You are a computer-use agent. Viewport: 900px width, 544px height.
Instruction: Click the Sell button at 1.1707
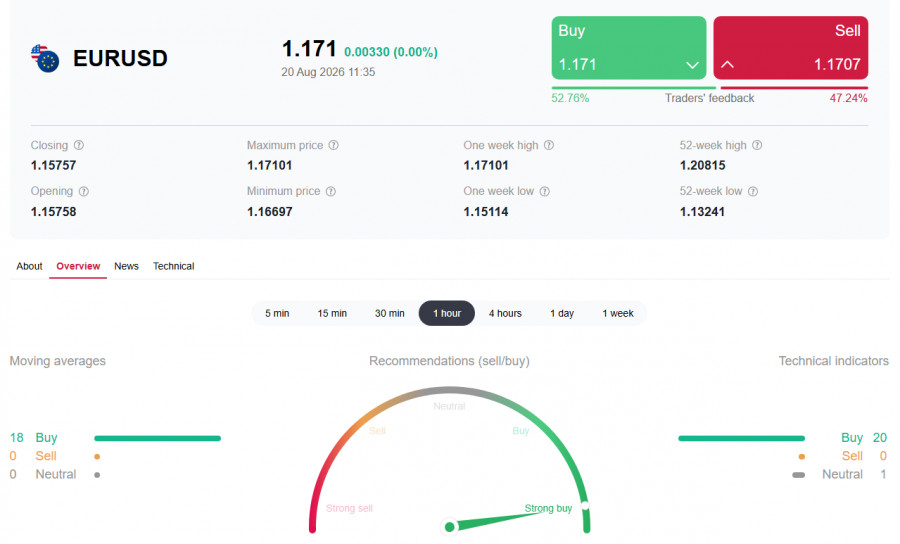[x=790, y=48]
